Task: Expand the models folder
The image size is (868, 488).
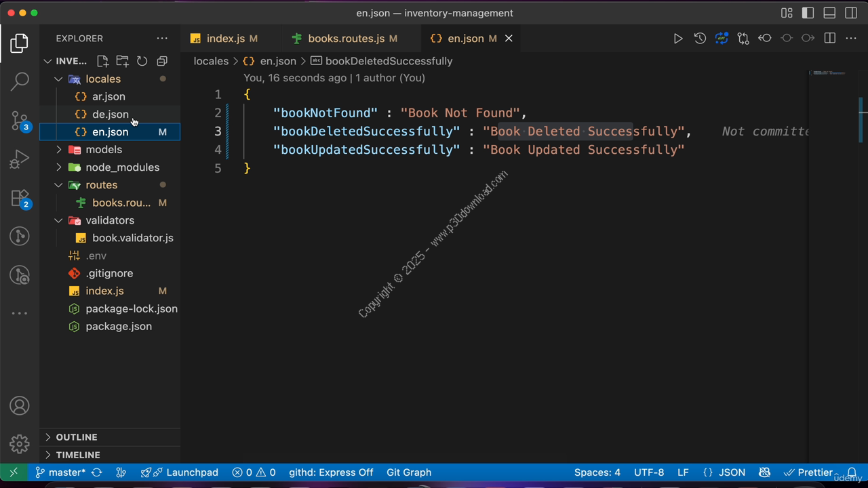Action: pyautogui.click(x=104, y=150)
